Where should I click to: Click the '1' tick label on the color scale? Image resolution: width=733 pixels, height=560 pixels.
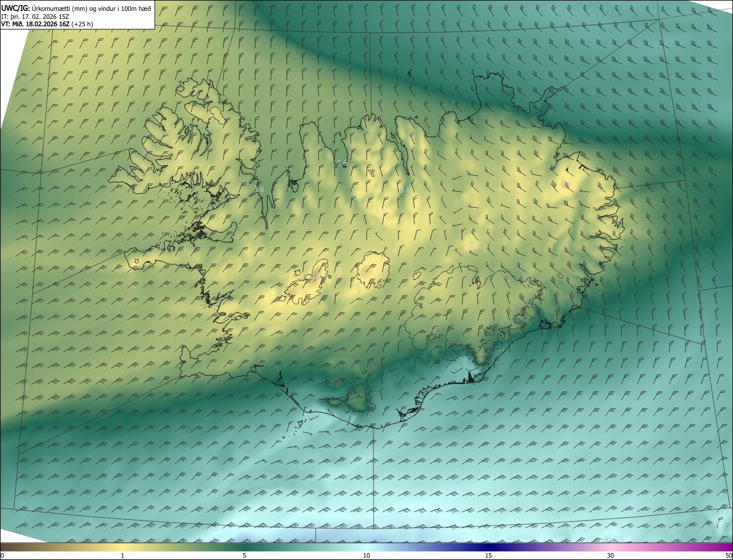click(x=123, y=555)
